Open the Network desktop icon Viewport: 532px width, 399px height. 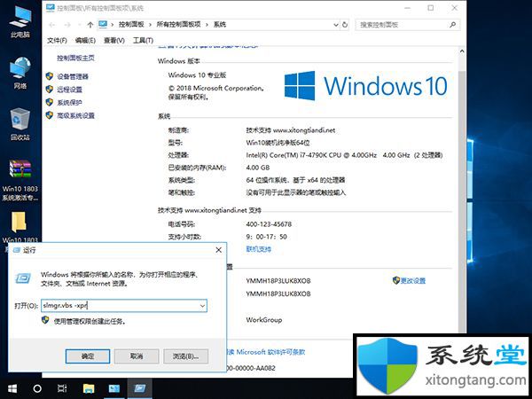[20, 73]
